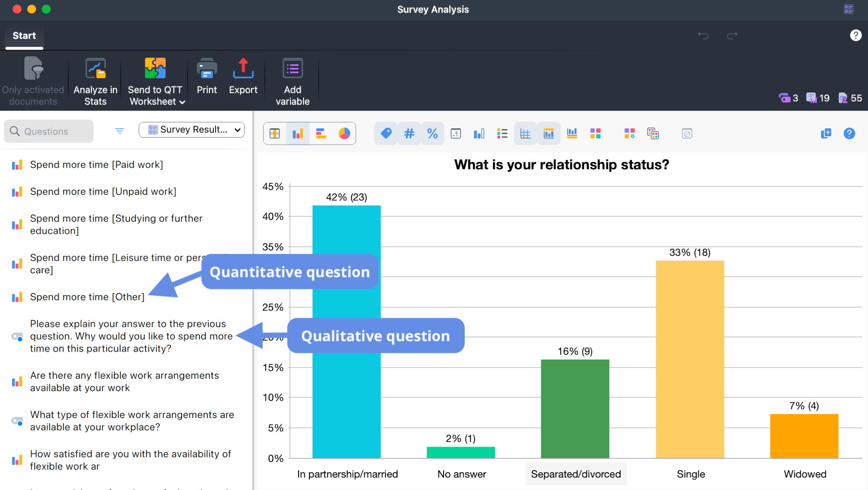The width and height of the screenshot is (868, 490).
Task: Open the filter icon beside Questions search
Action: pos(119,131)
